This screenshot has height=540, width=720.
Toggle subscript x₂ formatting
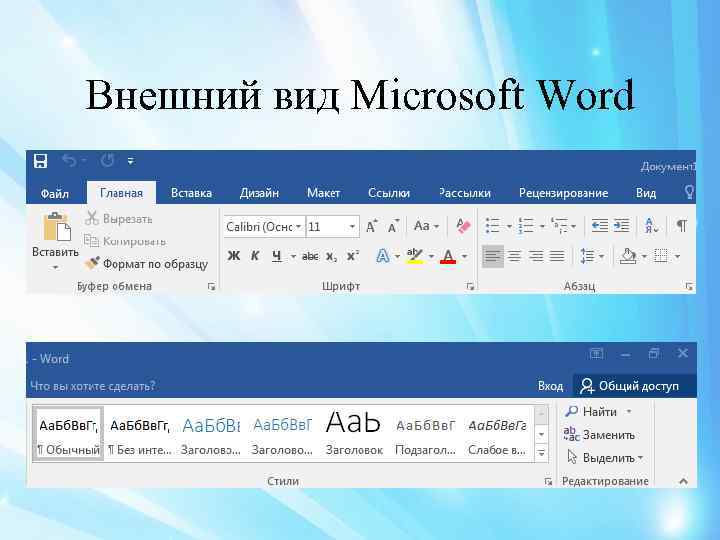click(x=331, y=257)
